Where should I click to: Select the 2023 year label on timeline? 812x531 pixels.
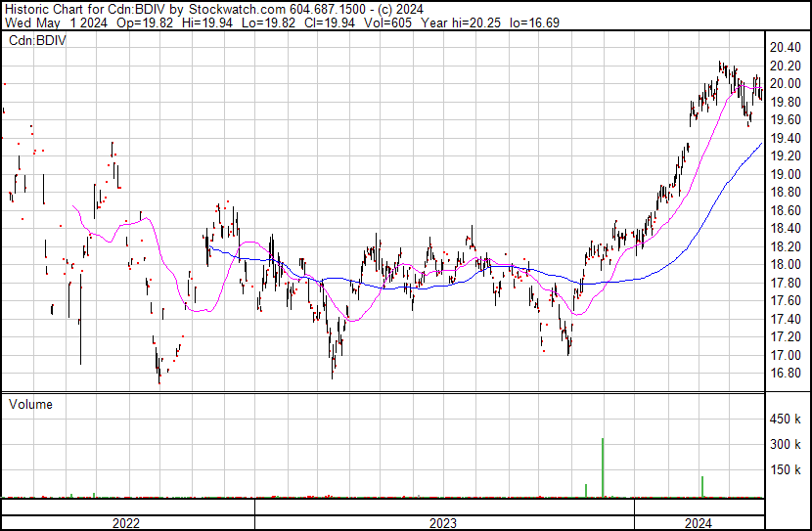click(x=444, y=522)
